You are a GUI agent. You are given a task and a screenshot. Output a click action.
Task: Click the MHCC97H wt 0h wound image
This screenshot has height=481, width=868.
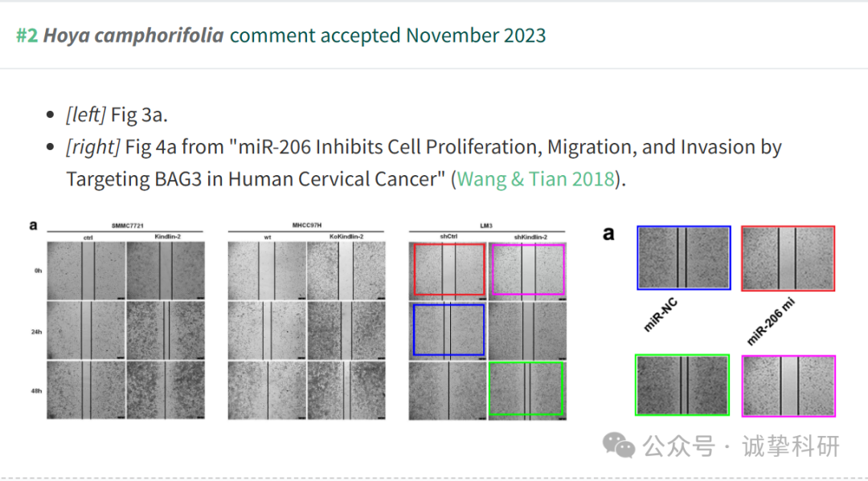pos(267,271)
